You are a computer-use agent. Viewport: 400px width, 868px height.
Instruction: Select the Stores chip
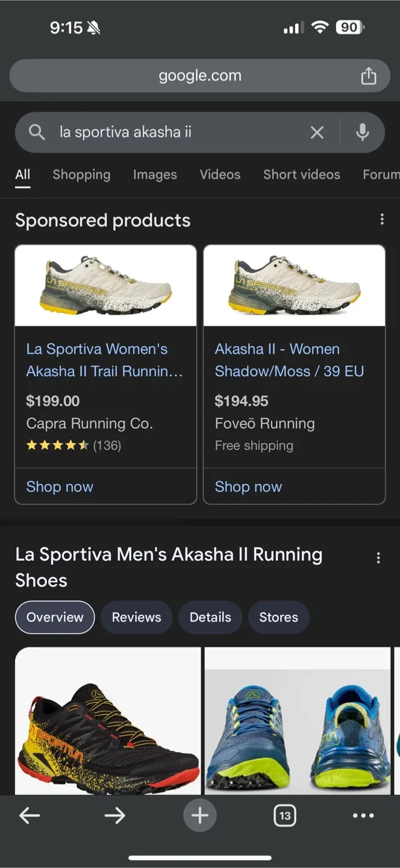point(278,617)
